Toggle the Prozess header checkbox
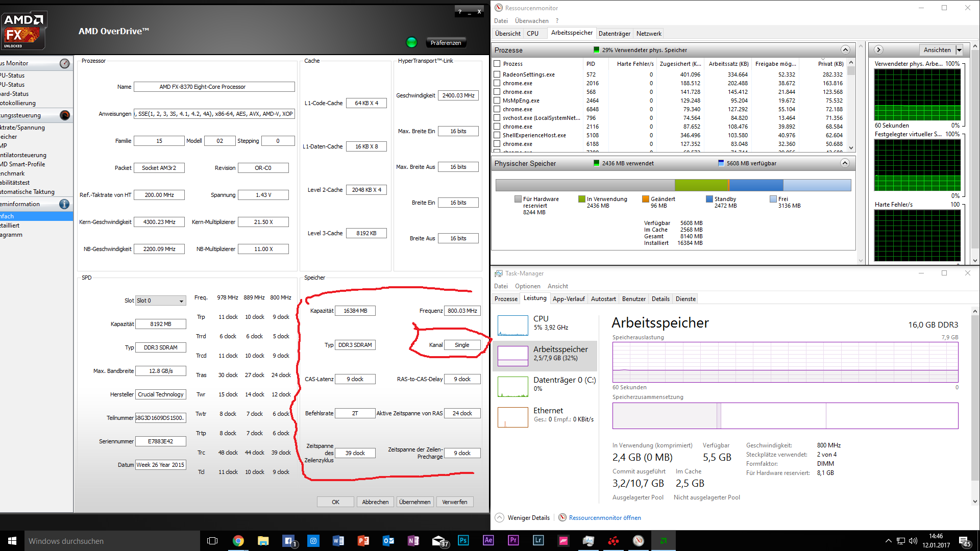The image size is (980, 551). [x=497, y=64]
